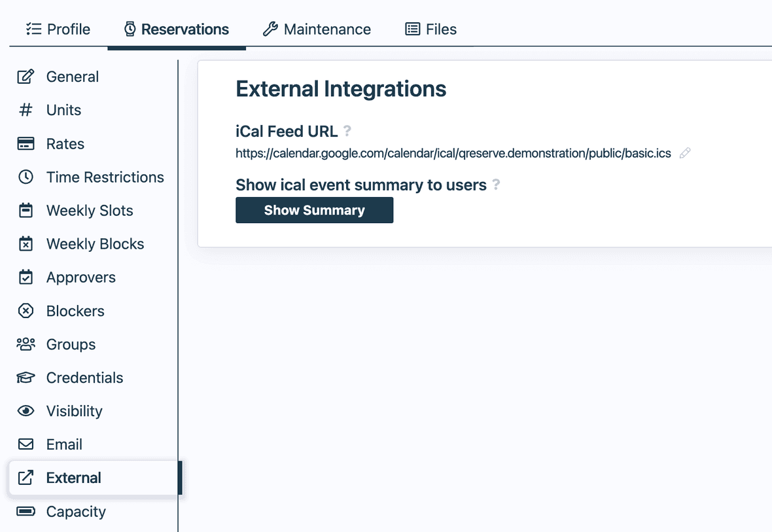Go to the Profile tab
This screenshot has height=532, width=772.
pyautogui.click(x=58, y=29)
